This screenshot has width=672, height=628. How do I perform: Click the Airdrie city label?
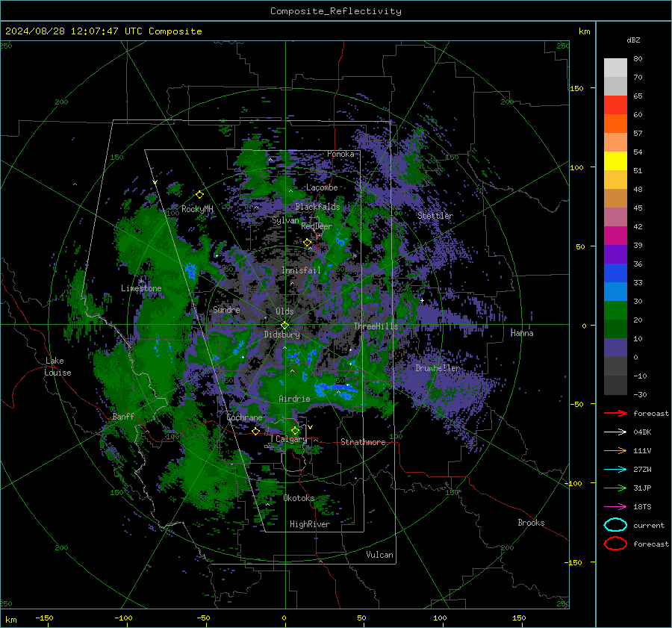[x=294, y=399]
